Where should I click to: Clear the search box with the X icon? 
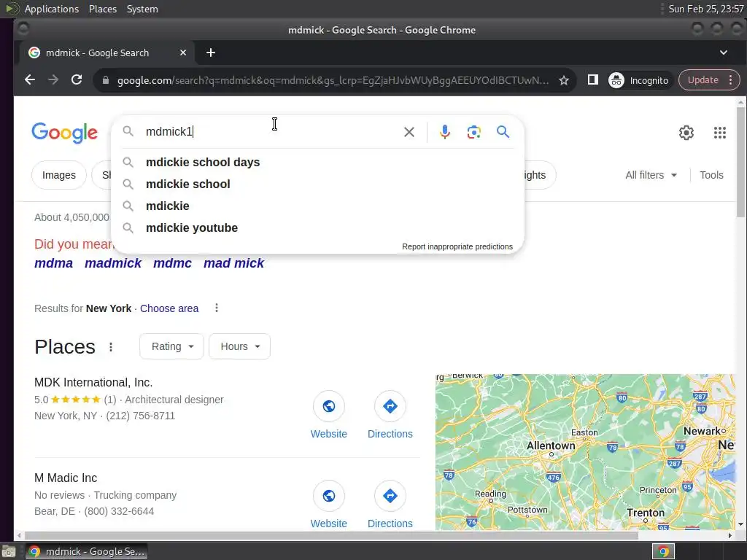pos(409,132)
